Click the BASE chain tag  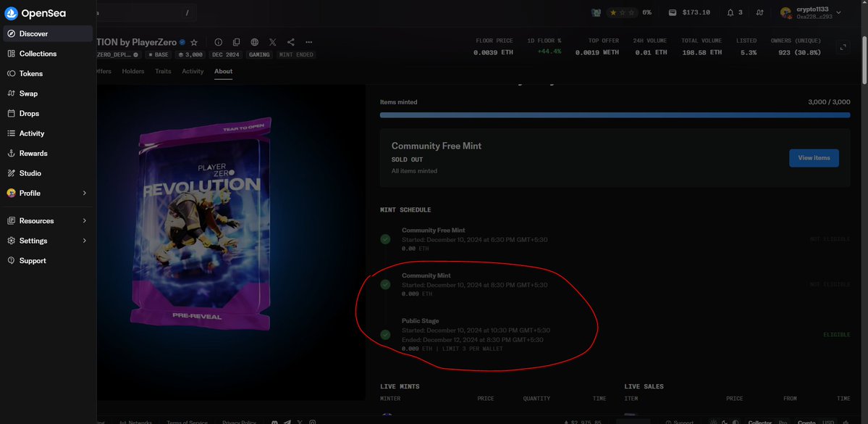click(159, 55)
